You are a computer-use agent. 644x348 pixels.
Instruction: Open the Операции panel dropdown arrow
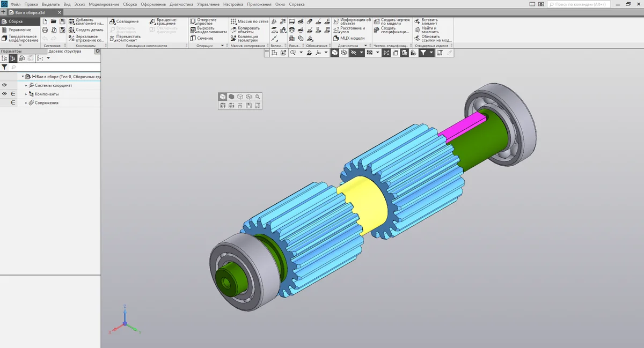coord(222,46)
